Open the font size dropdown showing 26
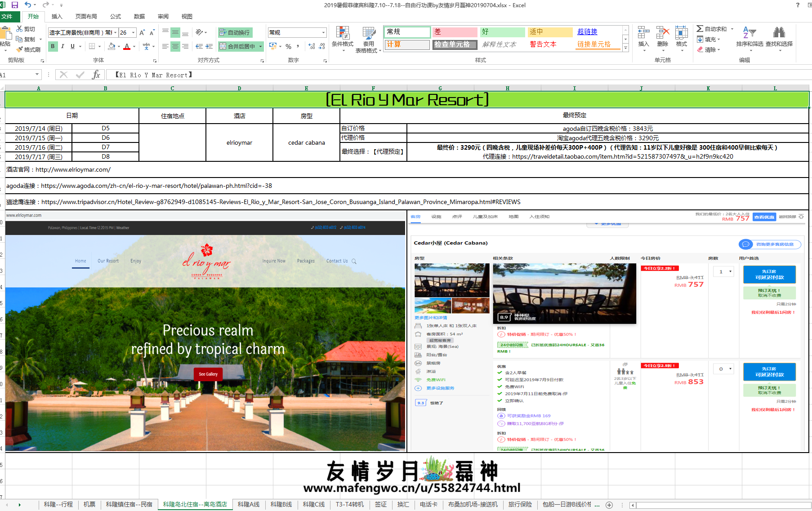 [x=134, y=32]
